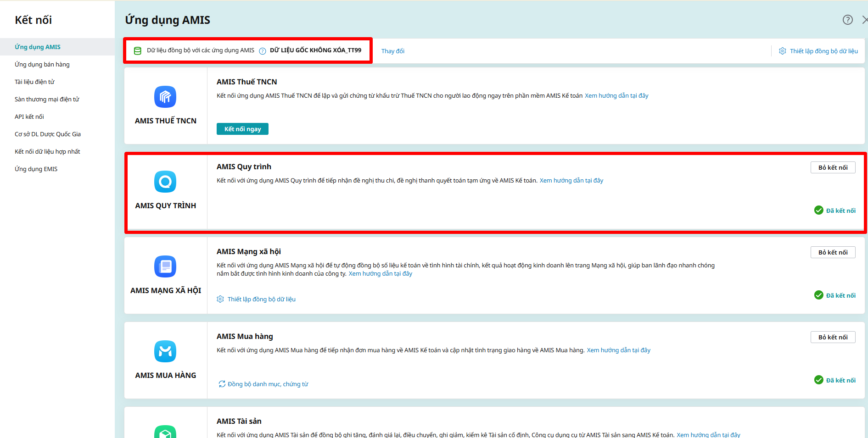Open the guide link for AMIS Tài sản
This screenshot has width=868, height=438.
[708, 434]
